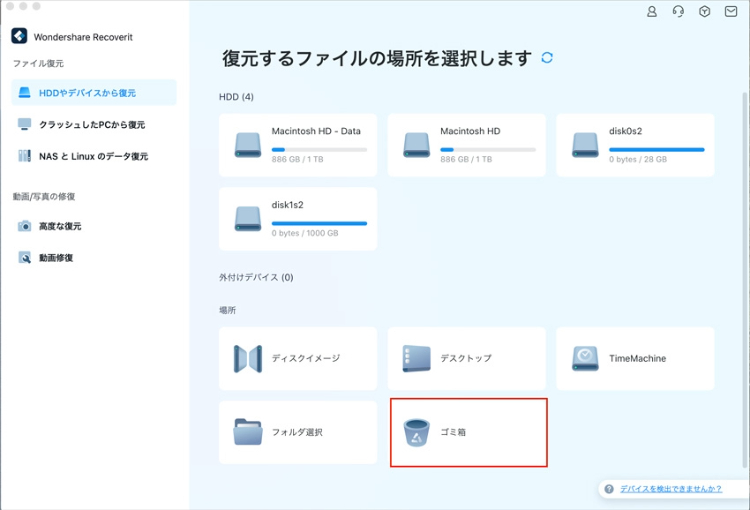Click the HDDやデバイスから復元 sidebar icon
Image resolution: width=750 pixels, height=510 pixels.
(x=24, y=92)
